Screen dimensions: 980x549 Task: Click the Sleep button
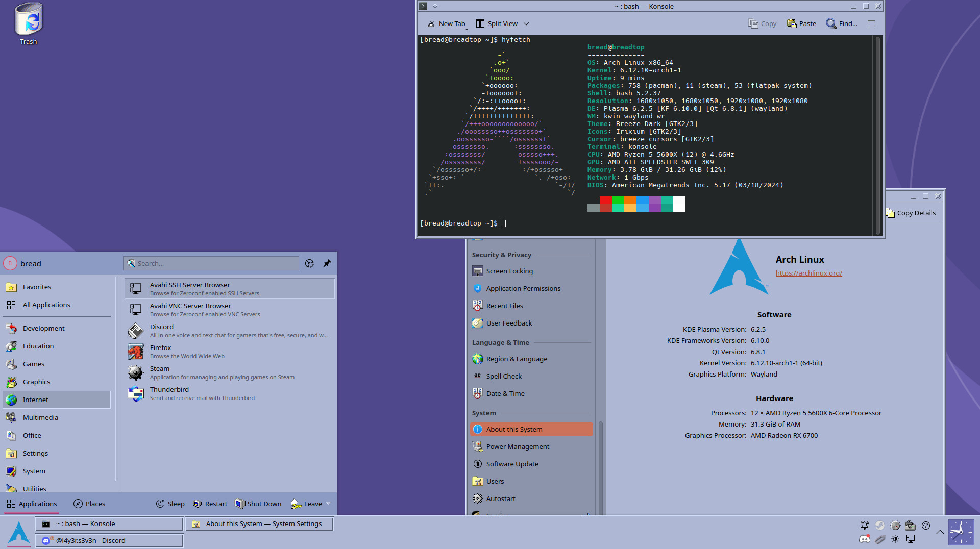(170, 504)
